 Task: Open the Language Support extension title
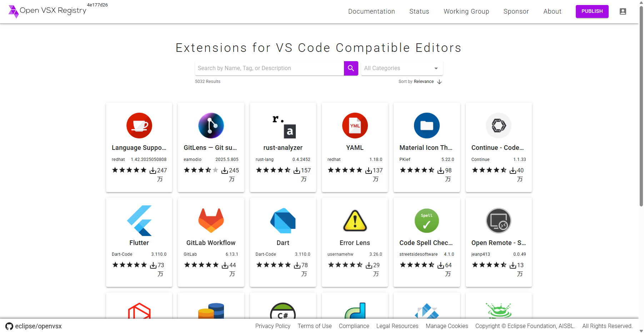click(x=139, y=148)
